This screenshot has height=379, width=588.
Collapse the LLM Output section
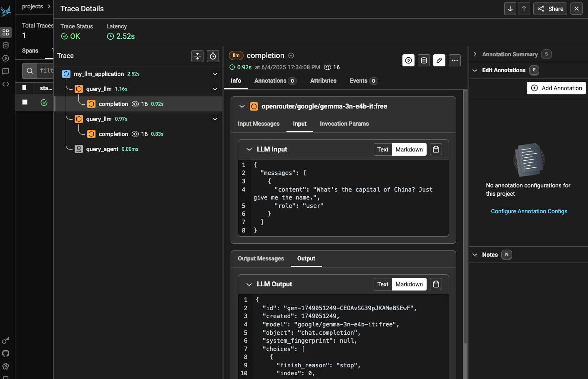tap(249, 284)
